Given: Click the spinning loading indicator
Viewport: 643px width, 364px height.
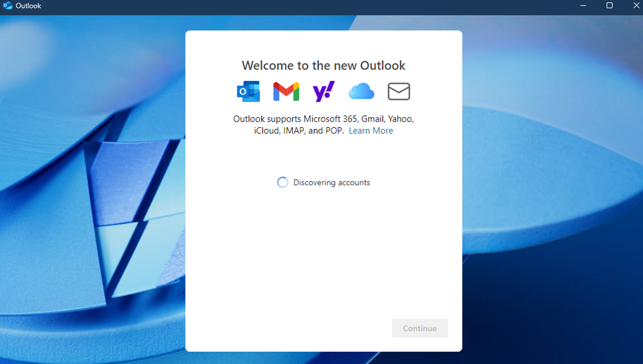Looking at the screenshot, I should (283, 182).
